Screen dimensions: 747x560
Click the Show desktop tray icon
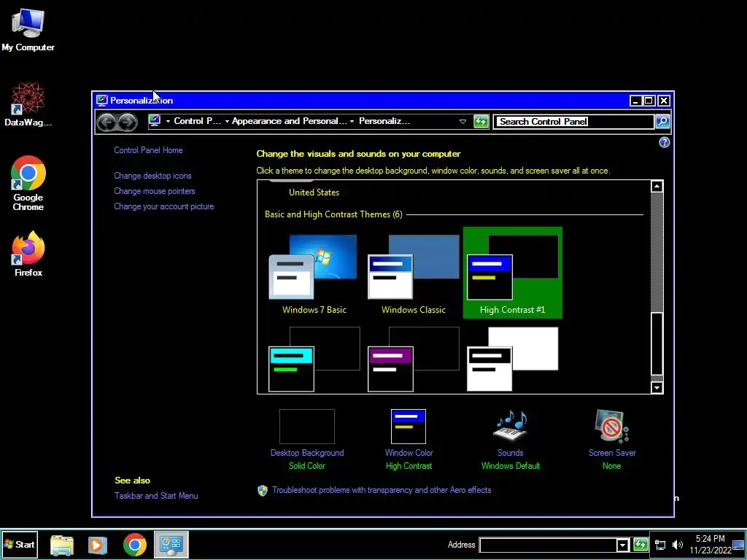(x=738, y=545)
